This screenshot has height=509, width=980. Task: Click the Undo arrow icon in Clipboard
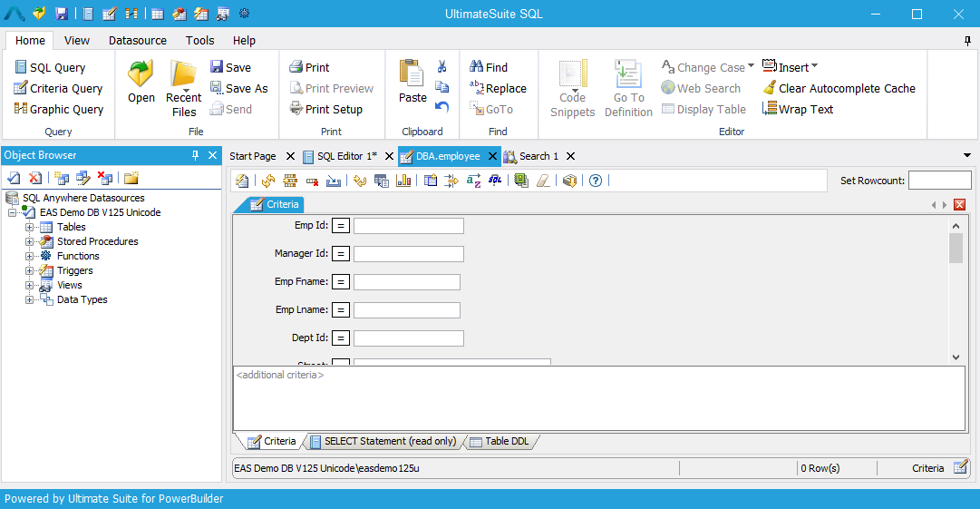442,107
